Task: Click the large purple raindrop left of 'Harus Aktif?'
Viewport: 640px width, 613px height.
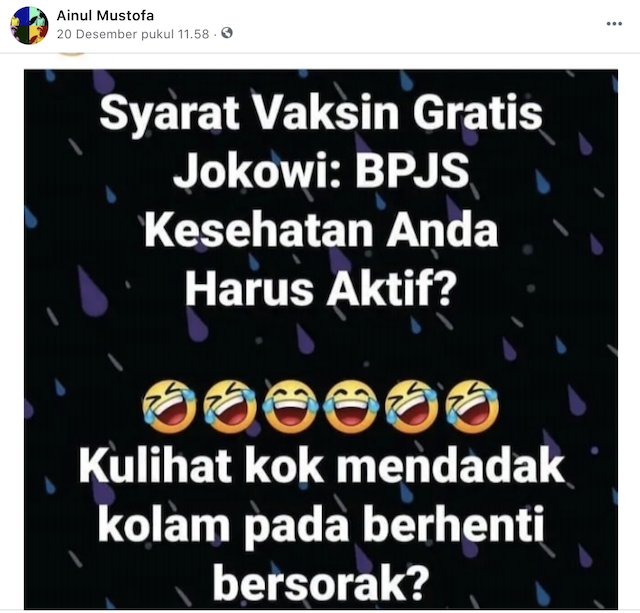Action: point(91,291)
